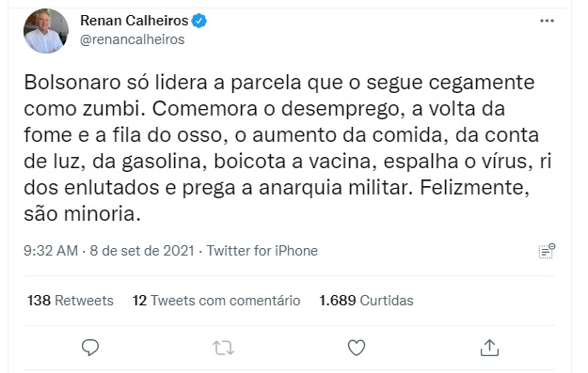
Task: Click the Twitter for iPhone source link
Action: pyautogui.click(x=262, y=251)
